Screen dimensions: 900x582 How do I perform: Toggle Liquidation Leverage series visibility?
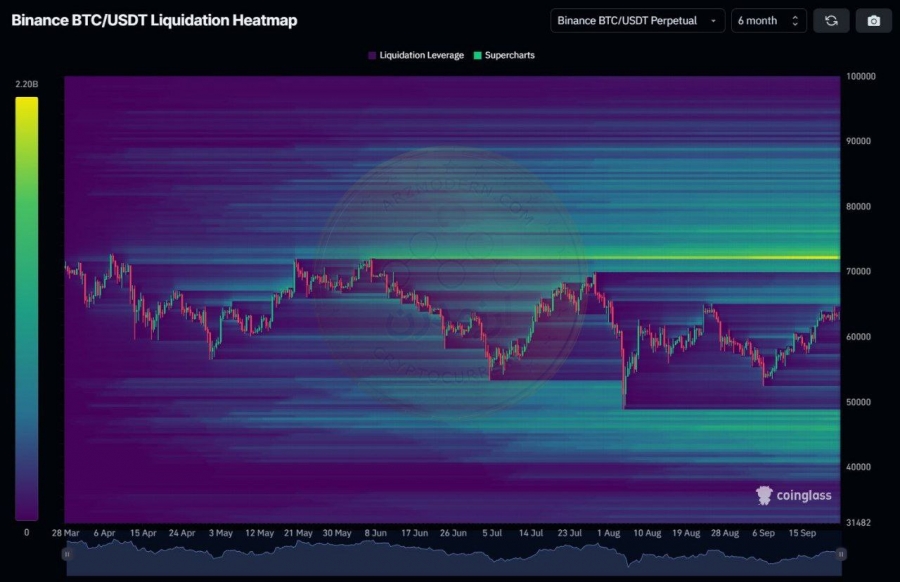[x=416, y=56]
